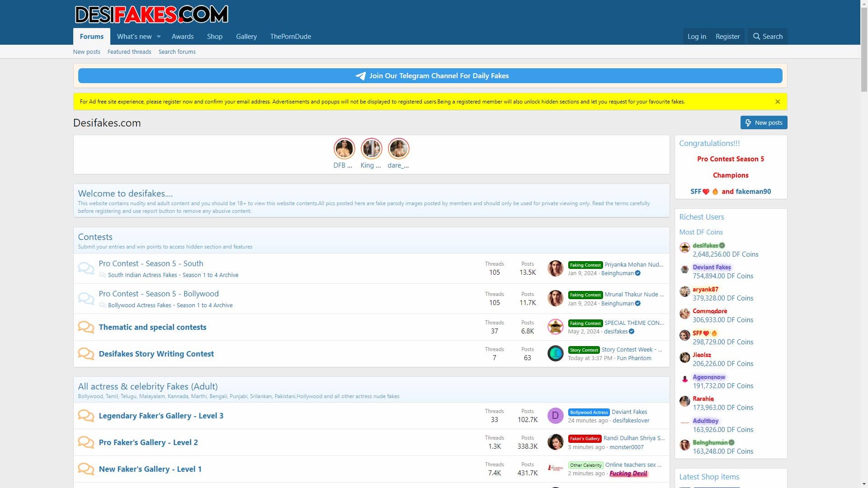Click the Story Contest green label
This screenshot has height=488, width=868.
point(584,350)
